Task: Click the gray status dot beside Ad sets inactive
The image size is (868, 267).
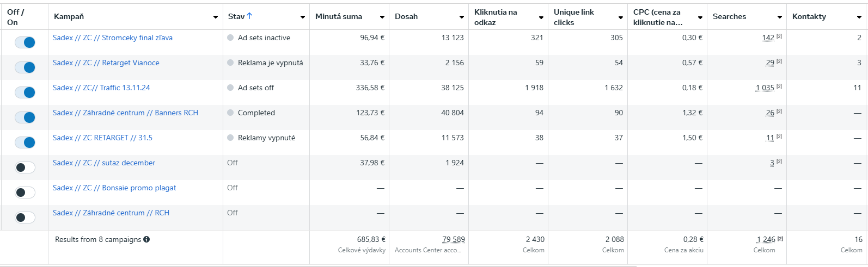Action: pyautogui.click(x=230, y=38)
